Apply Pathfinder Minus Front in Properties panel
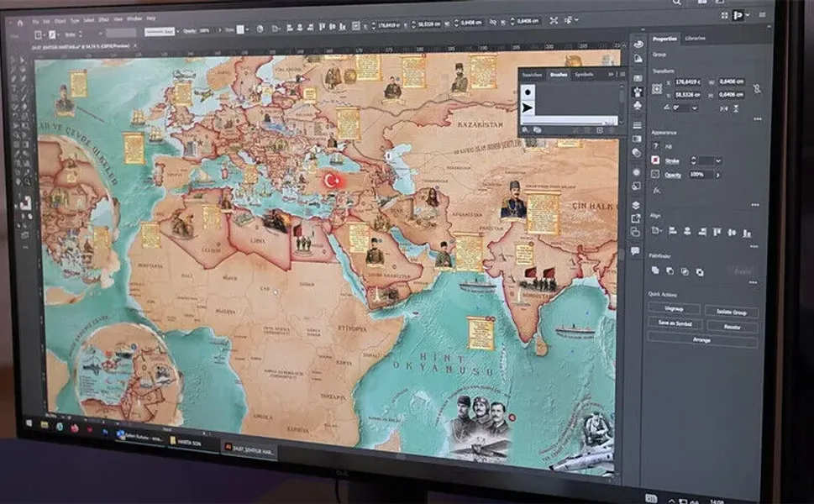Image resolution: width=814 pixels, height=504 pixels. [x=670, y=271]
